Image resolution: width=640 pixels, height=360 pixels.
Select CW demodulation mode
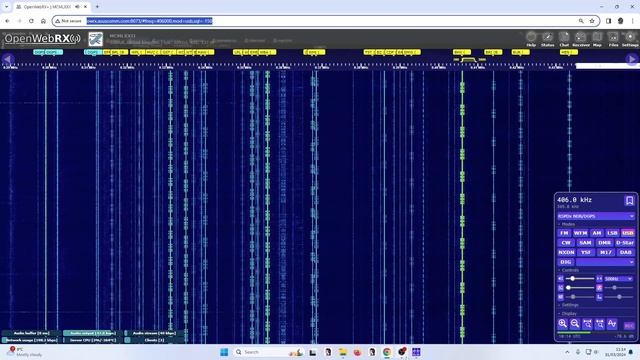[x=566, y=243]
